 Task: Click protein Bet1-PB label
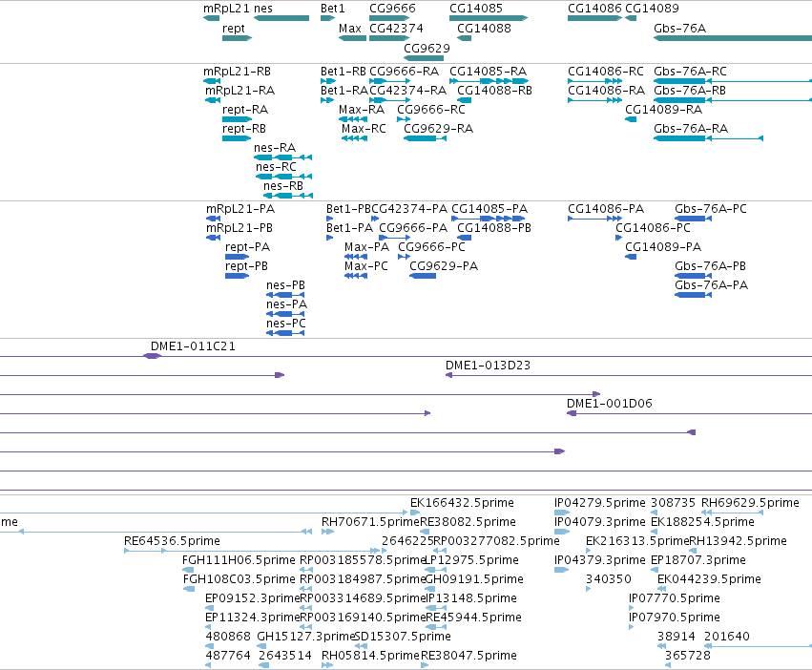point(348,209)
